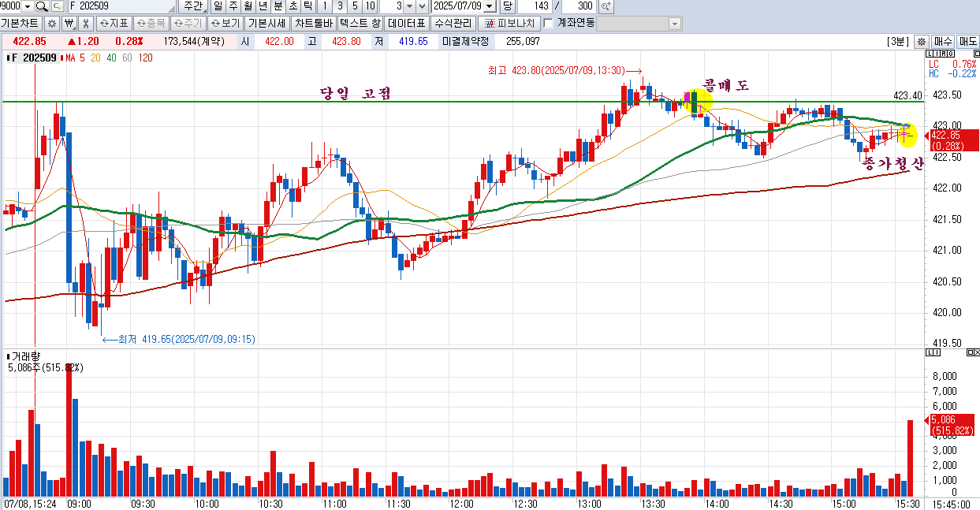
Task: Click the 'I' scale box icon
Action: point(936,54)
